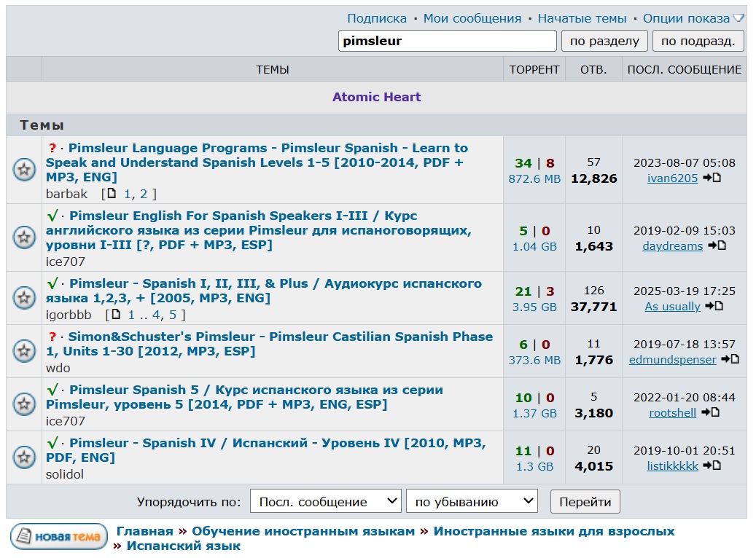
Task: Click the star icon for Castilian Spanish Phase 1 topic
Action: (x=24, y=351)
